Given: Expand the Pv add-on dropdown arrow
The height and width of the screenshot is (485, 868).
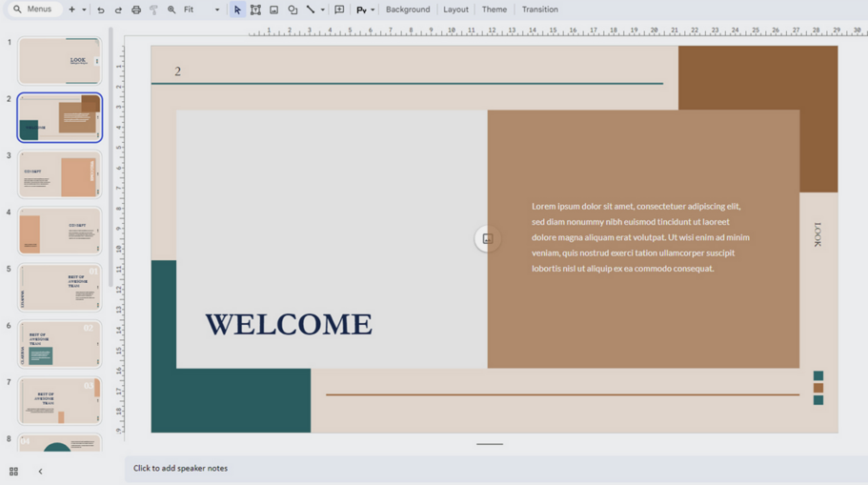Looking at the screenshot, I should 373,10.
